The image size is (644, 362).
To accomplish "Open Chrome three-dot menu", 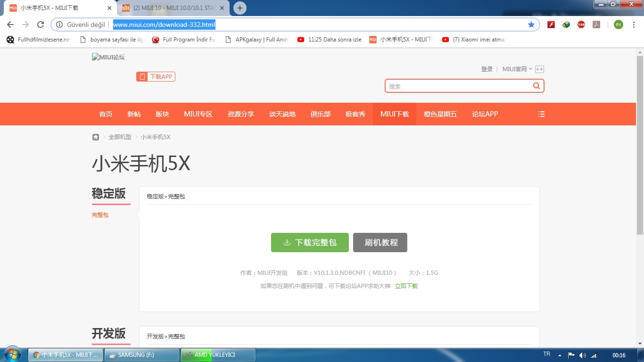I will (x=634, y=25).
